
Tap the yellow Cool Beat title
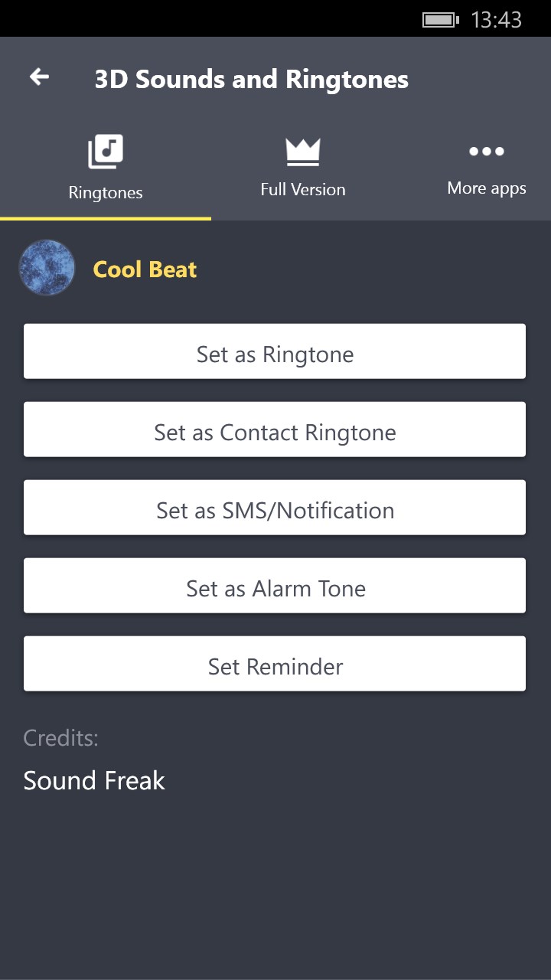tap(145, 269)
